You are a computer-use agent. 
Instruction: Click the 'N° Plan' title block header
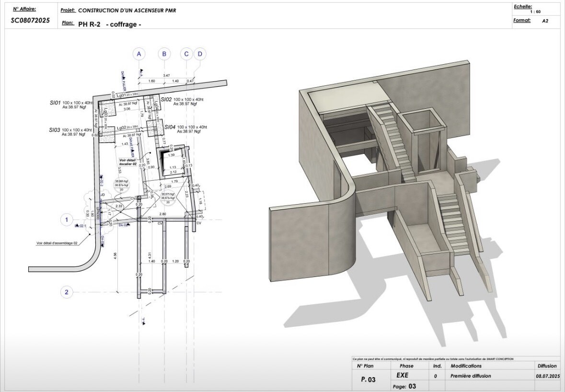click(365, 366)
